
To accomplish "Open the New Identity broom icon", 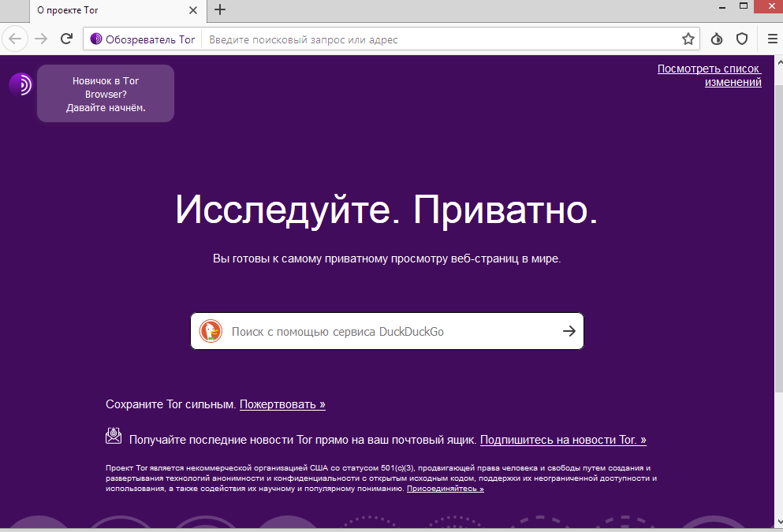I will (x=717, y=39).
